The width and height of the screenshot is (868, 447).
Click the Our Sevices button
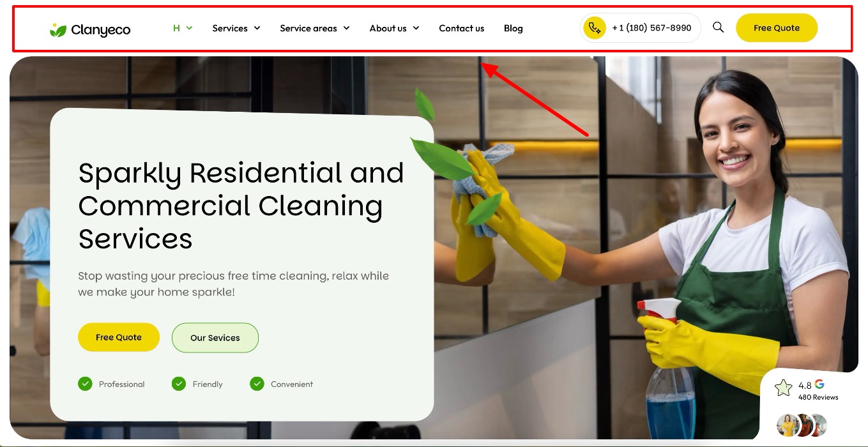coord(215,338)
